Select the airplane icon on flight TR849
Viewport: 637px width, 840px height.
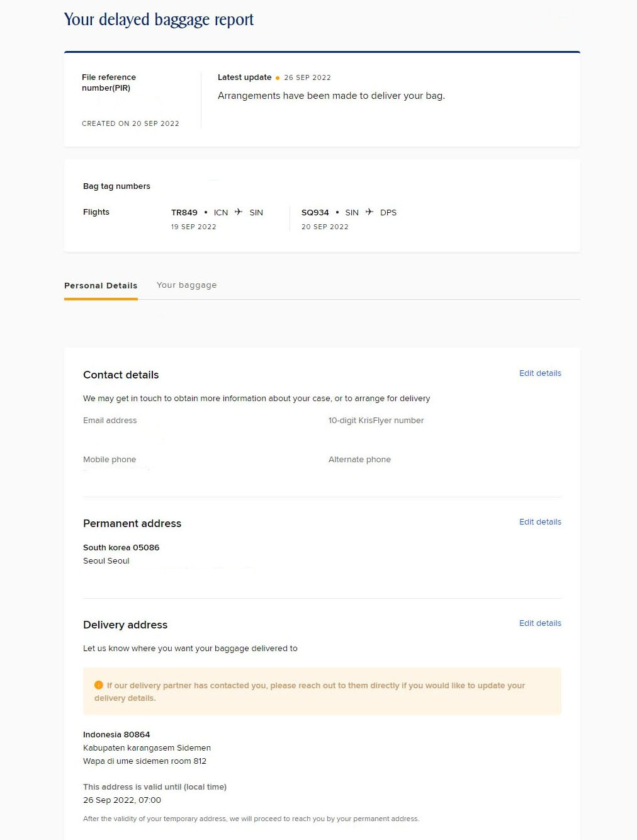(238, 212)
